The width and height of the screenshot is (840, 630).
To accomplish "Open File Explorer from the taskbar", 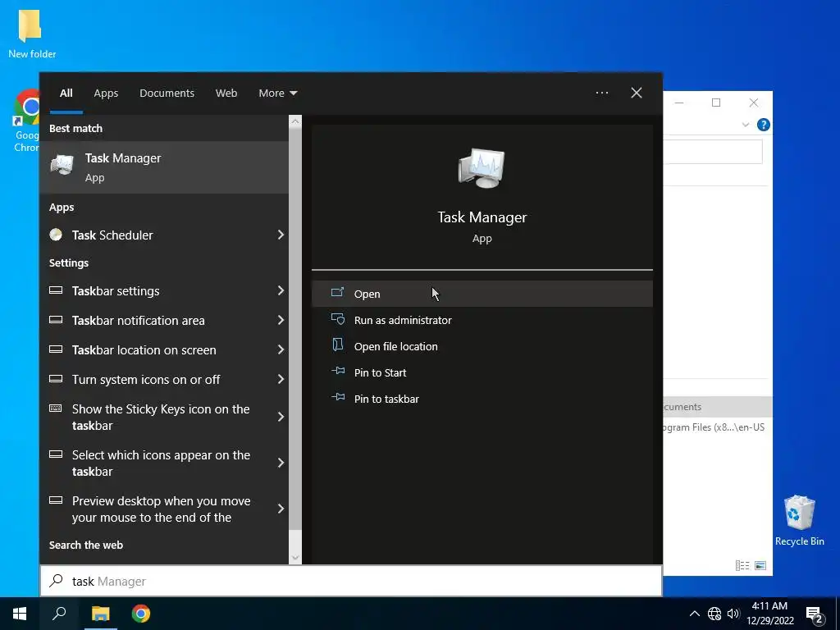I will click(100, 614).
